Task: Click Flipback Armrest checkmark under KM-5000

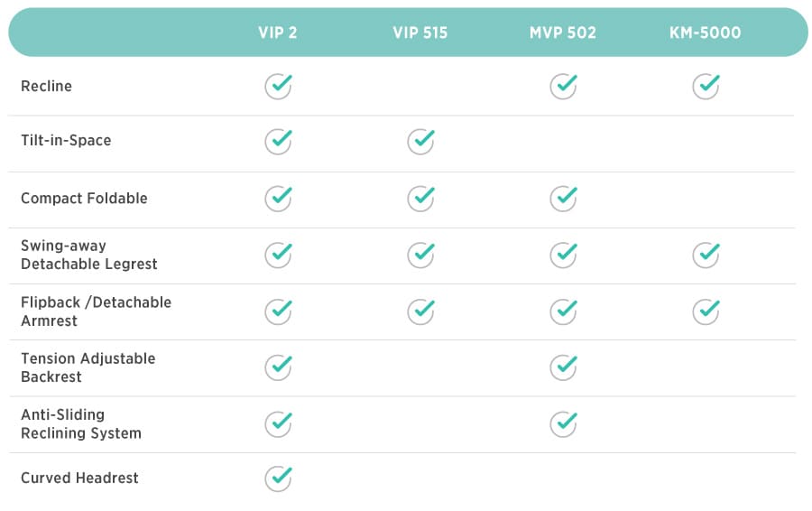Action: (706, 311)
